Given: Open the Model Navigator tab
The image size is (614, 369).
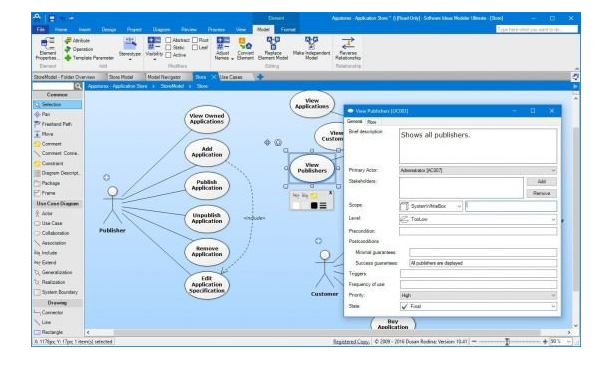Looking at the screenshot, I should (164, 77).
